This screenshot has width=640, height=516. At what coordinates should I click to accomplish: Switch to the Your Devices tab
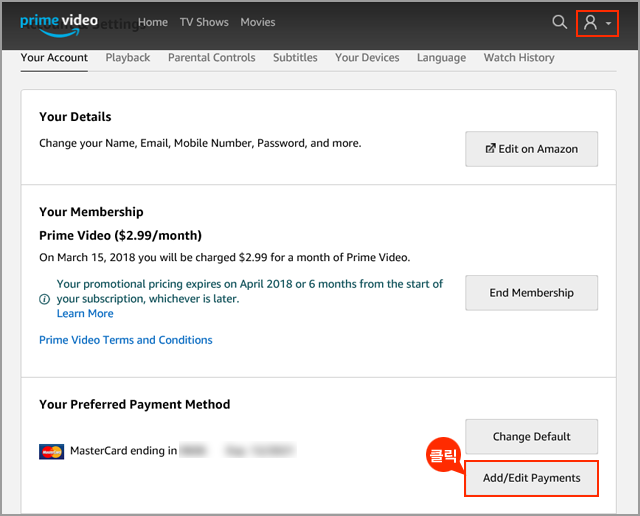[x=367, y=58]
